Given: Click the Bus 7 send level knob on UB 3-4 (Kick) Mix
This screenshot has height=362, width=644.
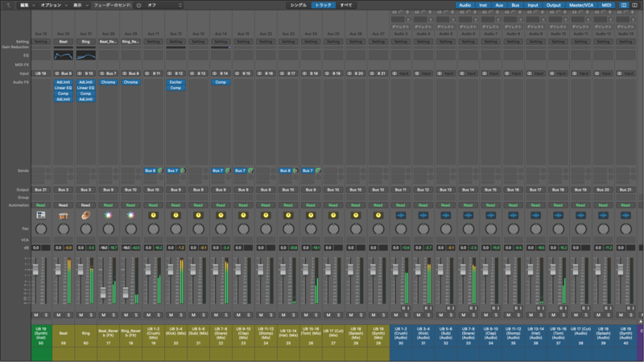Looking at the screenshot, I should [x=183, y=171].
